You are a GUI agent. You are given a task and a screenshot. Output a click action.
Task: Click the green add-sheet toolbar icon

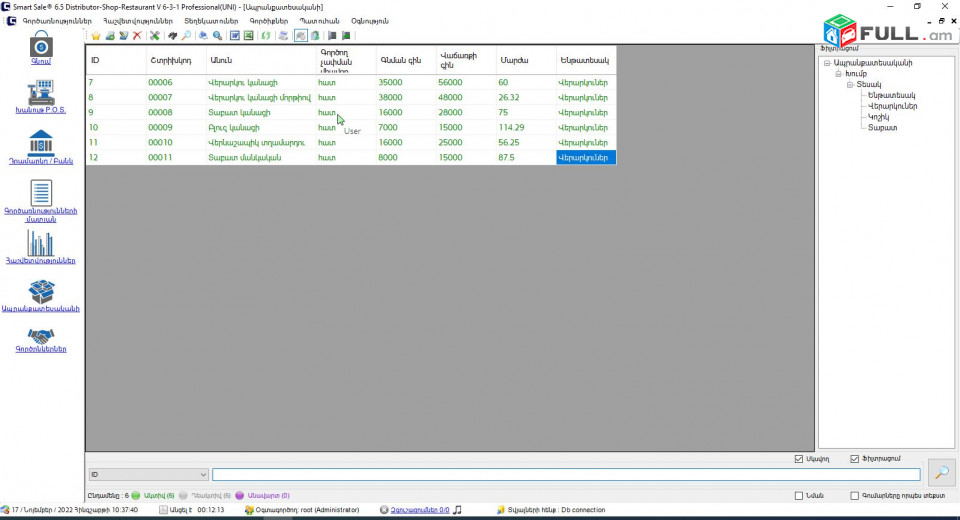pyautogui.click(x=110, y=36)
